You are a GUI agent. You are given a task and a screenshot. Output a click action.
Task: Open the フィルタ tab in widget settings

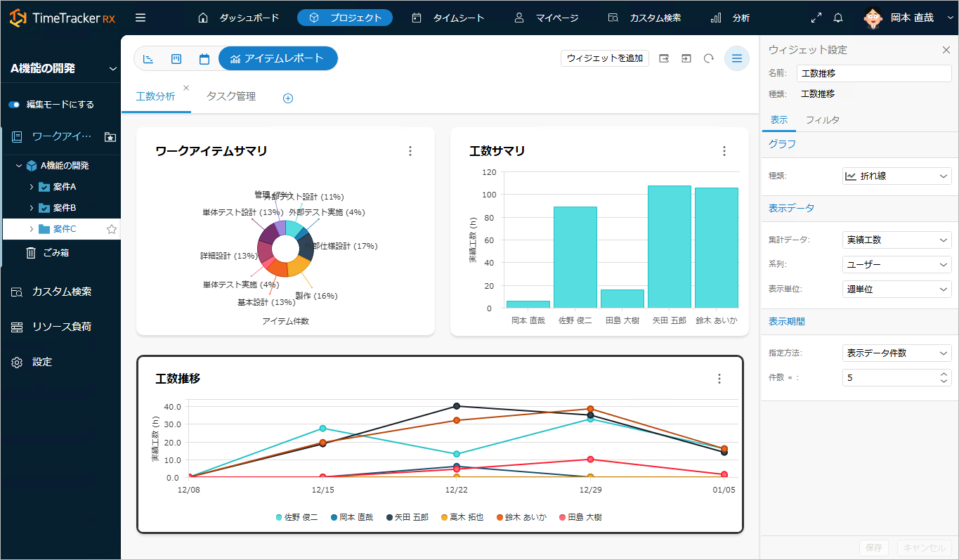(x=822, y=120)
